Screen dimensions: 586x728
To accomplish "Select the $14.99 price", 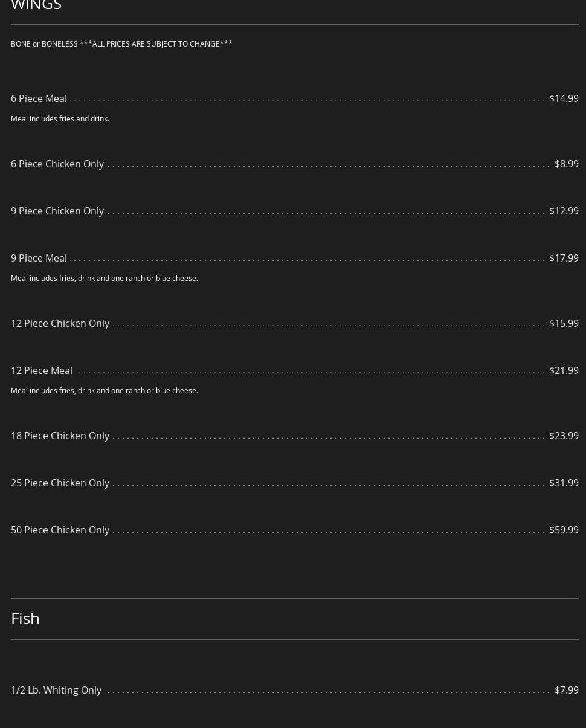I will click(x=563, y=98).
